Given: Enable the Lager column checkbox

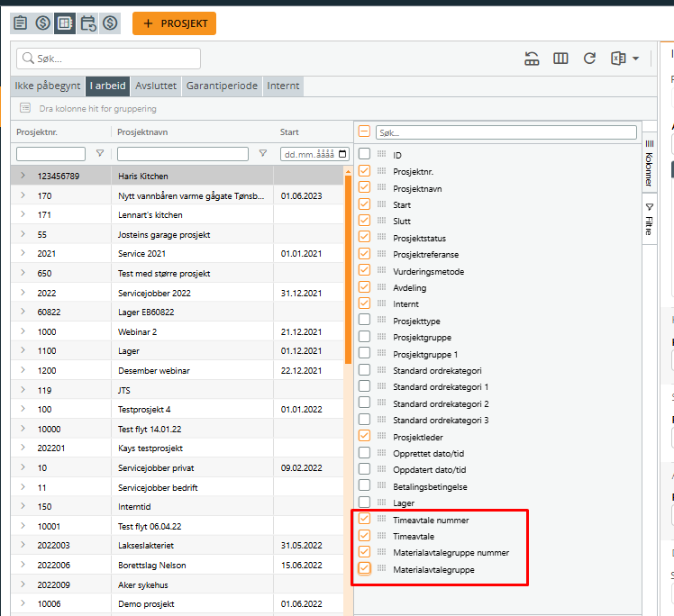Looking at the screenshot, I should (x=364, y=502).
